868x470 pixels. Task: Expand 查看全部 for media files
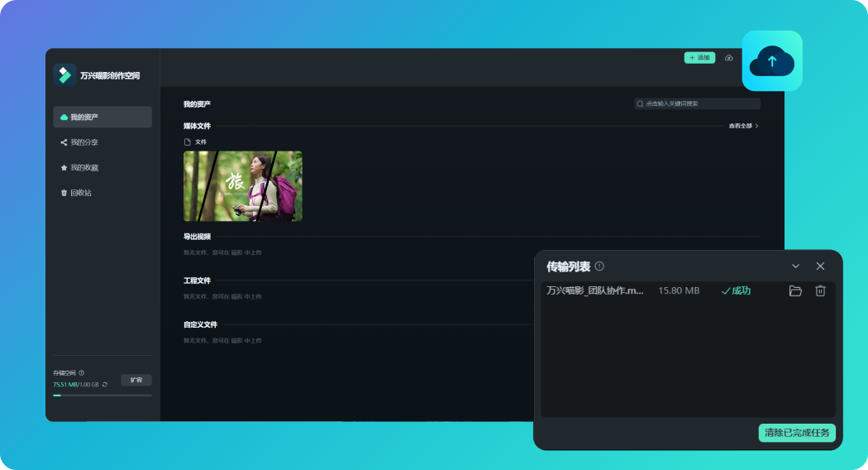point(743,126)
